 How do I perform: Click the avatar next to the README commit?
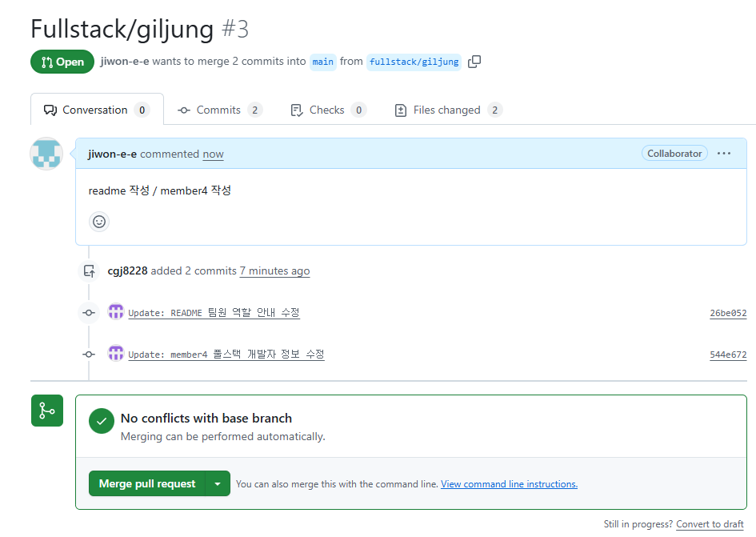(116, 311)
